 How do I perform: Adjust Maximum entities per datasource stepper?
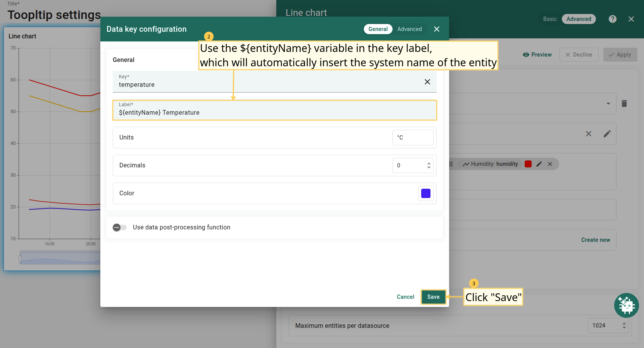tap(624, 326)
